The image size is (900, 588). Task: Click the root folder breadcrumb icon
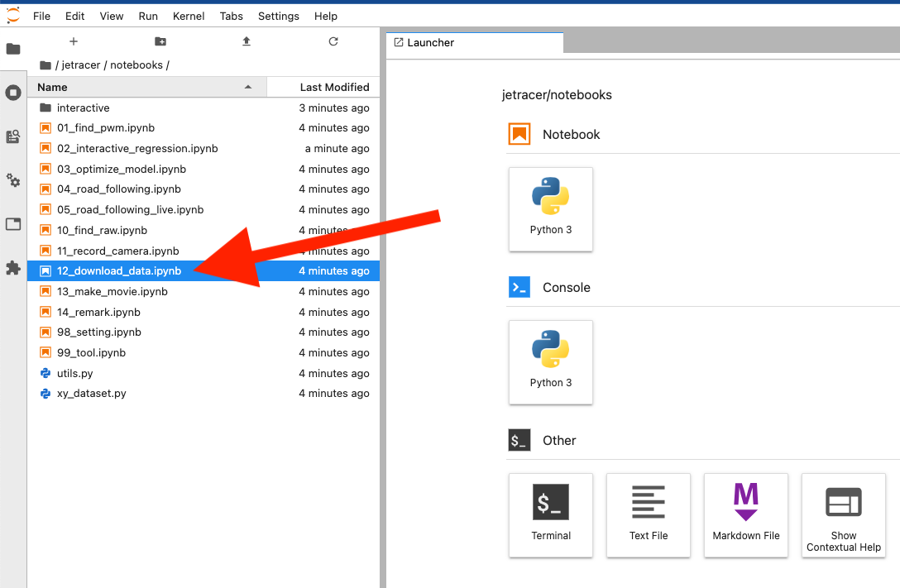coord(45,65)
